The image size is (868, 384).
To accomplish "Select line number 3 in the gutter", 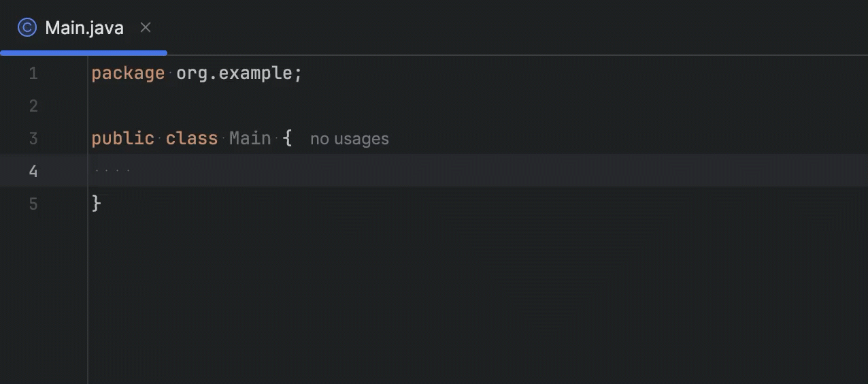I will tap(33, 139).
